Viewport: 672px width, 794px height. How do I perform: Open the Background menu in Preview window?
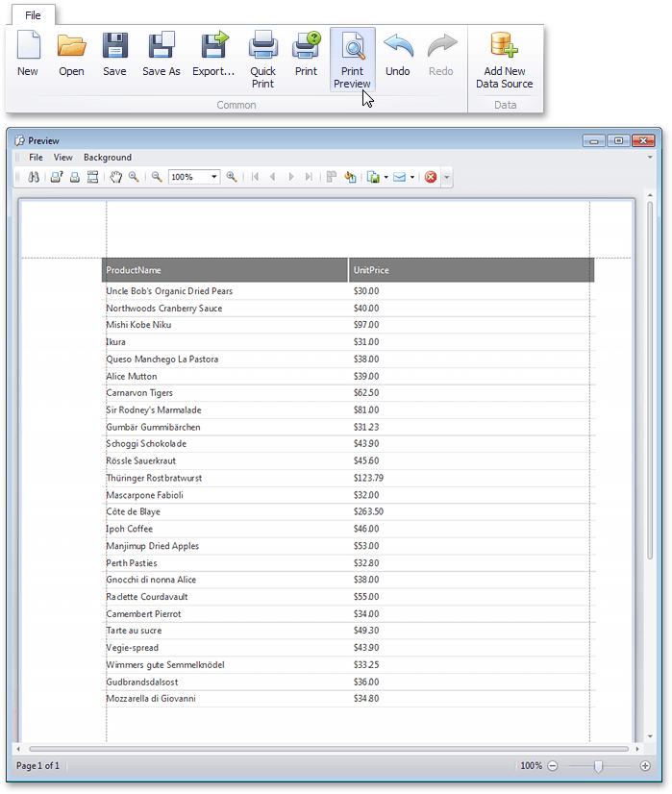click(x=108, y=158)
